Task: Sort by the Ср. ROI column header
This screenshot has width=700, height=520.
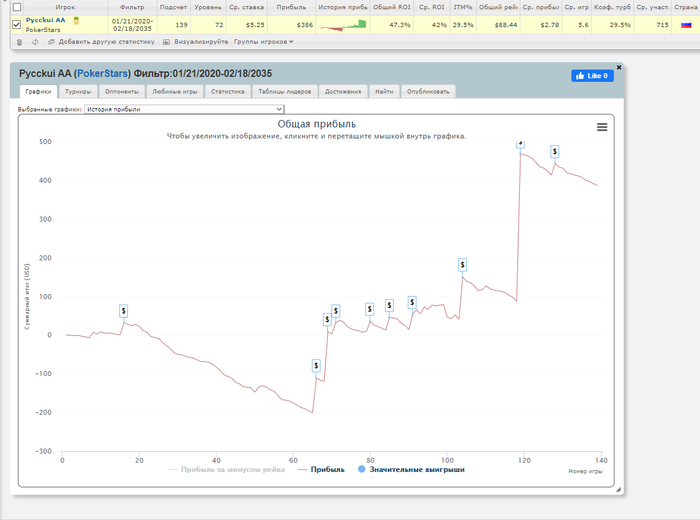Action: click(432, 7)
